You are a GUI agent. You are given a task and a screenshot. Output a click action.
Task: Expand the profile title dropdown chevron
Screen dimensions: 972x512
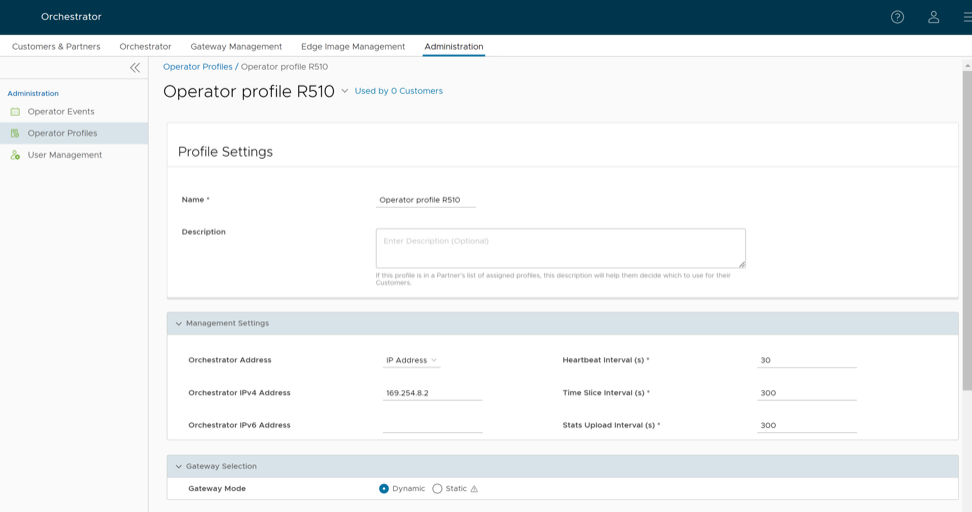[344, 91]
